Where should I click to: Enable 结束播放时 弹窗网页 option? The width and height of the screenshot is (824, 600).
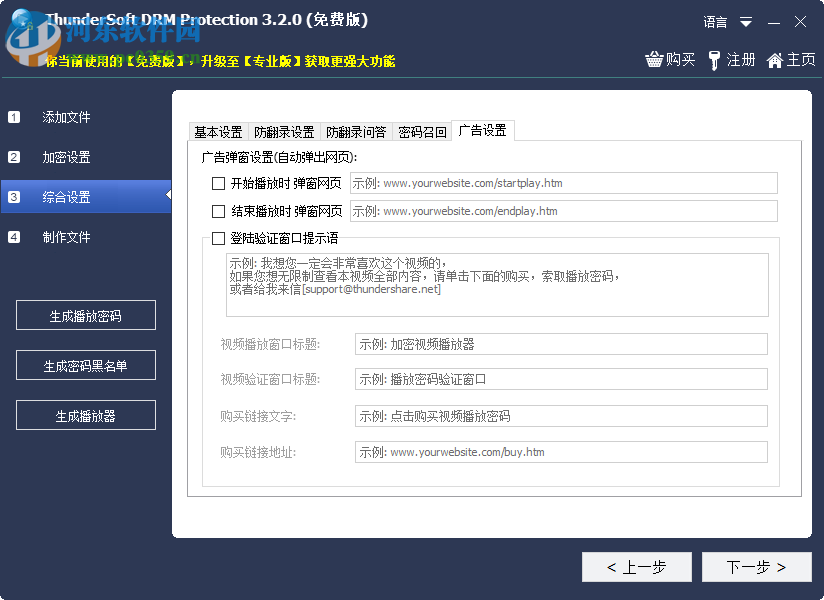pos(217,211)
